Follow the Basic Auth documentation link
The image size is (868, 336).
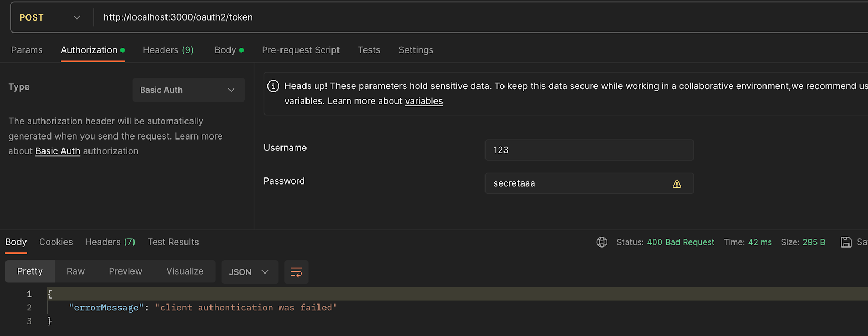coord(58,151)
